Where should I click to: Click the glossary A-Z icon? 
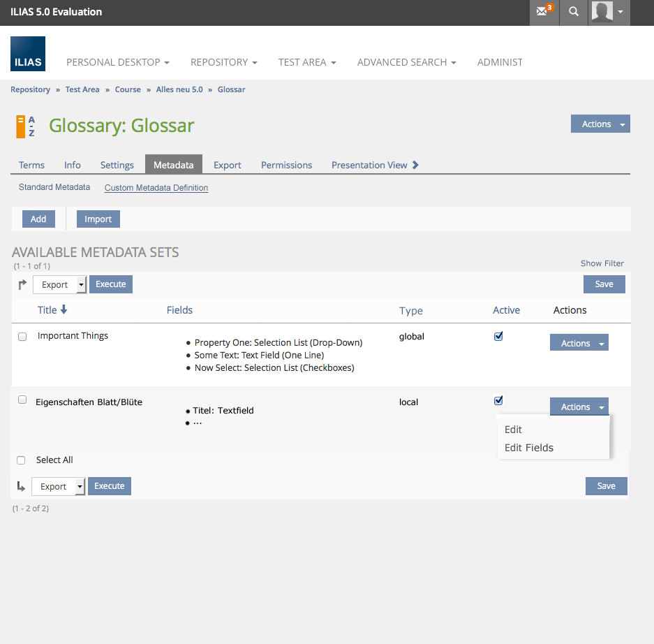(x=25, y=126)
